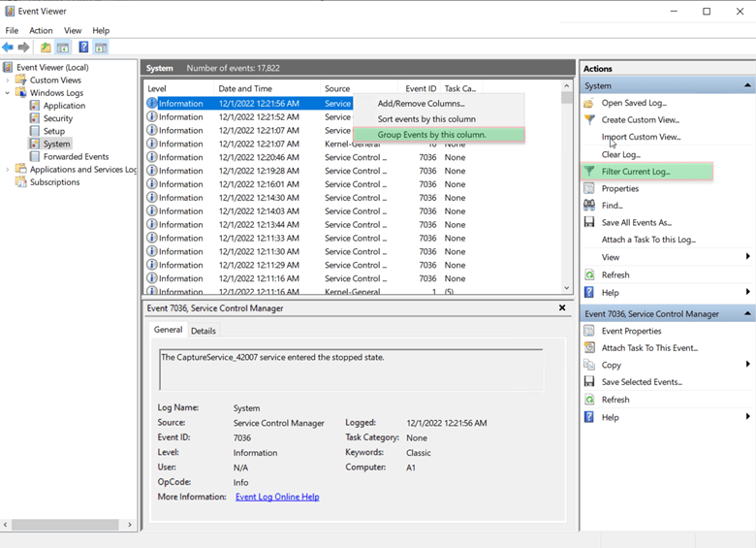Open the Event Log Online Help link

coord(277,497)
